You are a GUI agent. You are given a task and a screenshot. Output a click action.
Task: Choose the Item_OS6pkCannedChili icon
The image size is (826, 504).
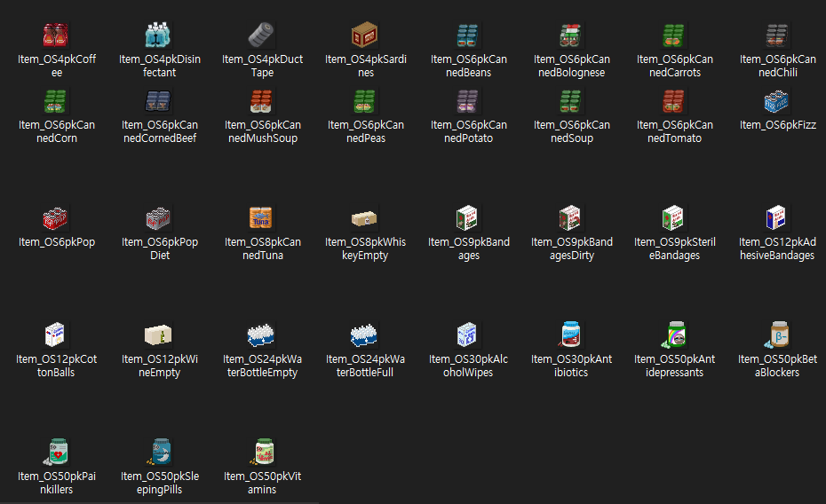[776, 35]
